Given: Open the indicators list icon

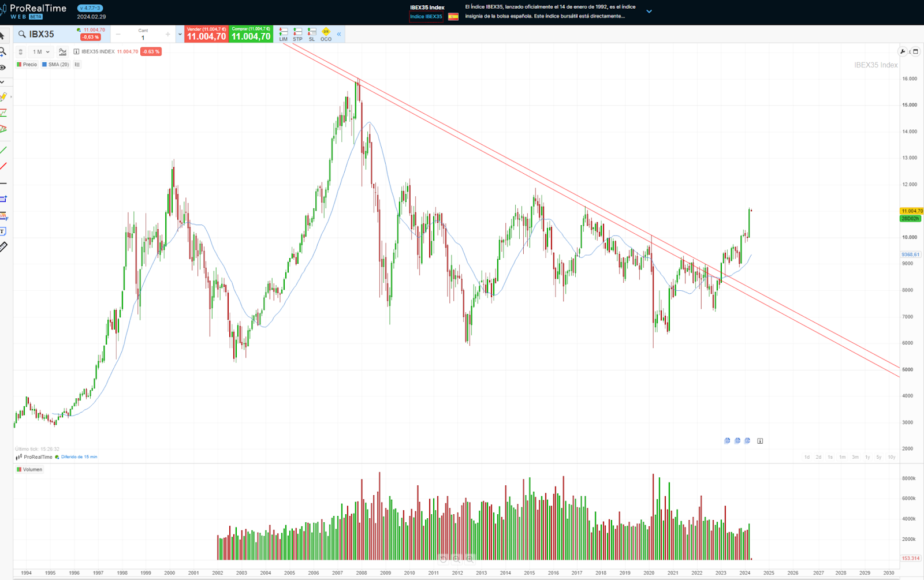Looking at the screenshot, I should click(x=77, y=65).
